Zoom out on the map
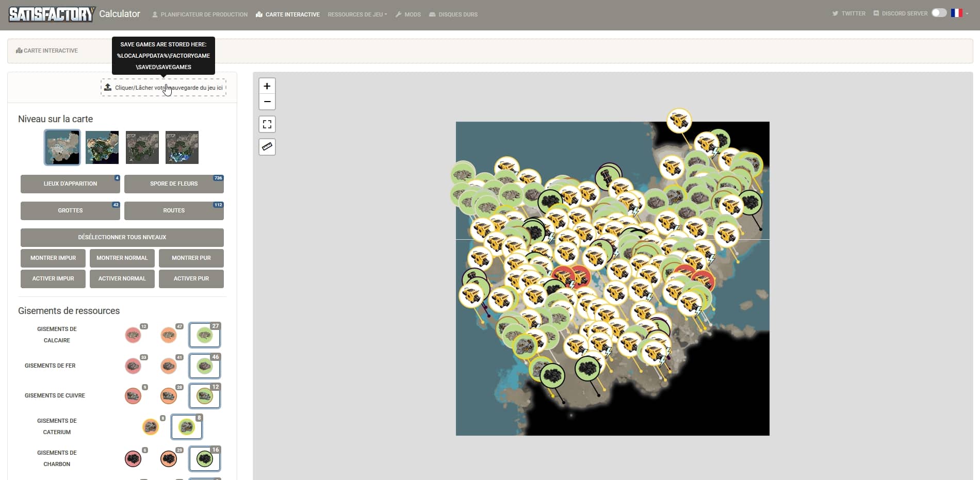Image resolution: width=980 pixels, height=480 pixels. (267, 102)
